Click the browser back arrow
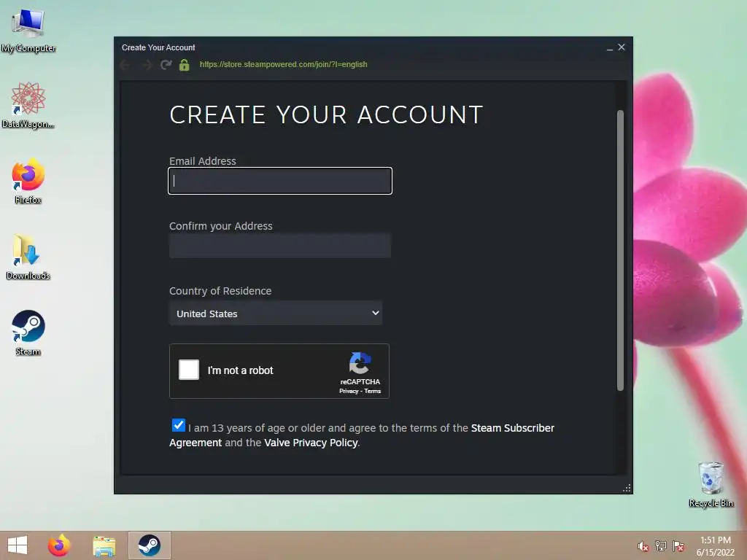The image size is (747, 560). pos(125,65)
